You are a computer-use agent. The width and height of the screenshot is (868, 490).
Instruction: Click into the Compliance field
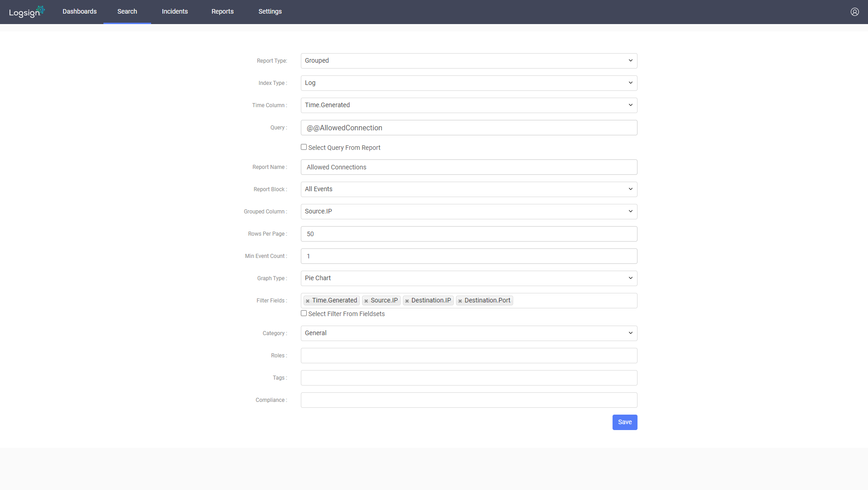[x=469, y=400]
